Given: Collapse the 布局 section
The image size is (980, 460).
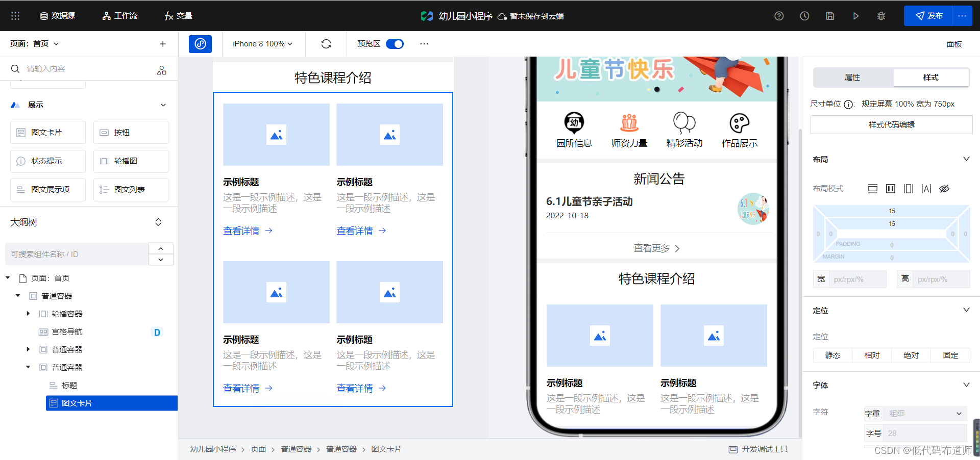Looking at the screenshot, I should (x=966, y=159).
